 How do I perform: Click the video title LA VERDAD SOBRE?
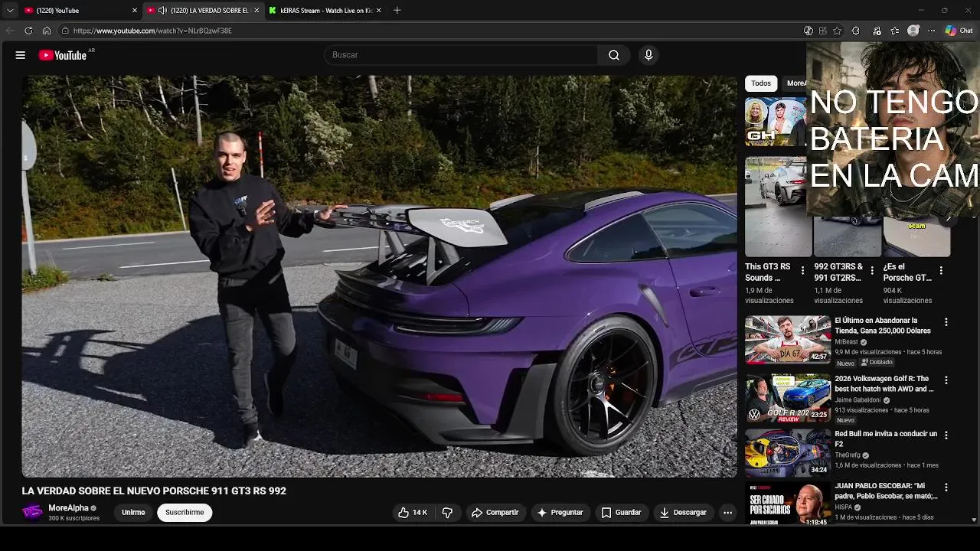pyautogui.click(x=154, y=491)
